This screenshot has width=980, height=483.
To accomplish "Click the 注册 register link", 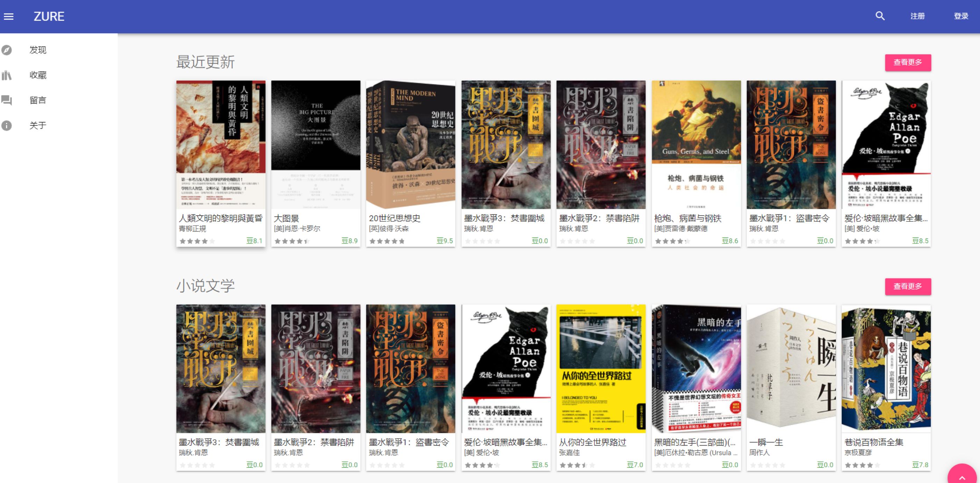I will tap(917, 16).
